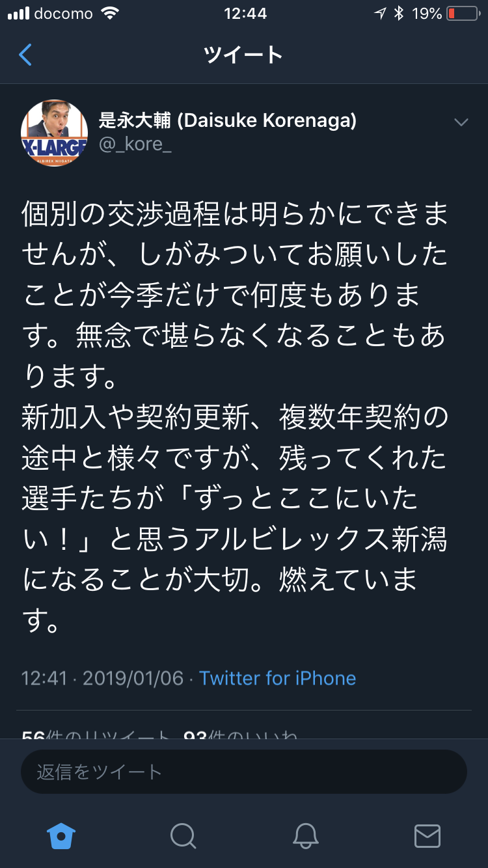
Task: Tap the name 是永大輔 (Daisuke Korenaga)
Action: pos(228,120)
